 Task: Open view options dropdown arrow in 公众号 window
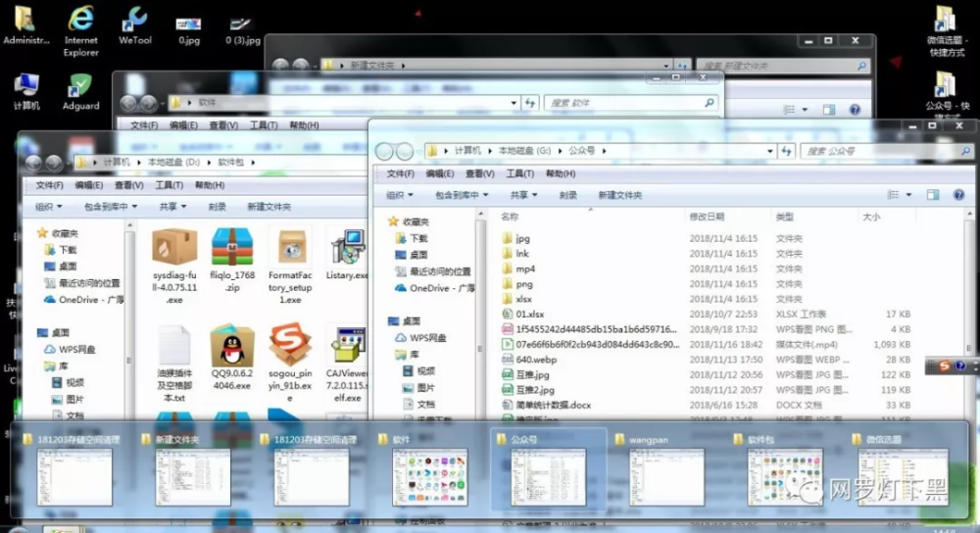click(x=908, y=195)
